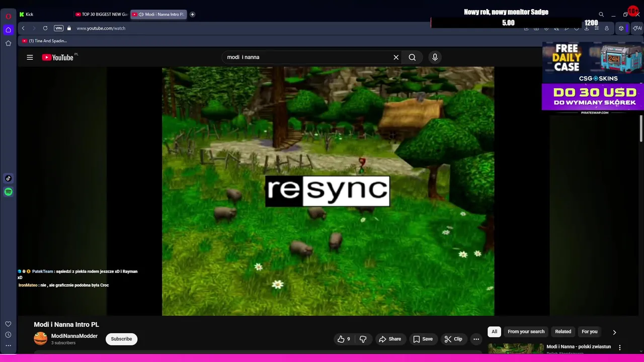644x362 pixels.
Task: Go back with the browser back arrow
Action: tap(23, 28)
